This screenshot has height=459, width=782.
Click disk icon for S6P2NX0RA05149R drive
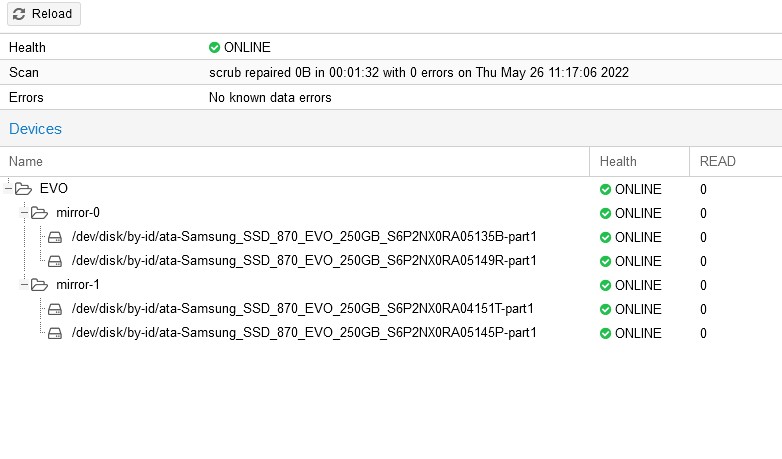point(55,261)
